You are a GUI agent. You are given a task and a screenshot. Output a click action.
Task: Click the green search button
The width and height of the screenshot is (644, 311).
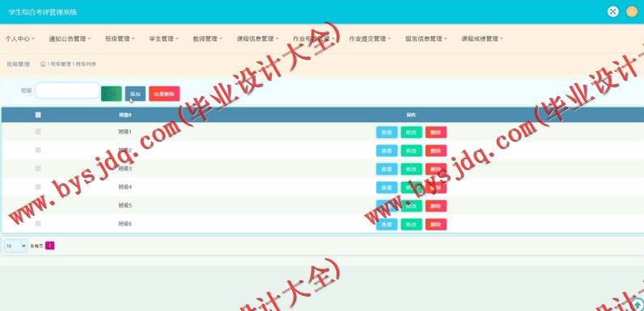tap(112, 94)
